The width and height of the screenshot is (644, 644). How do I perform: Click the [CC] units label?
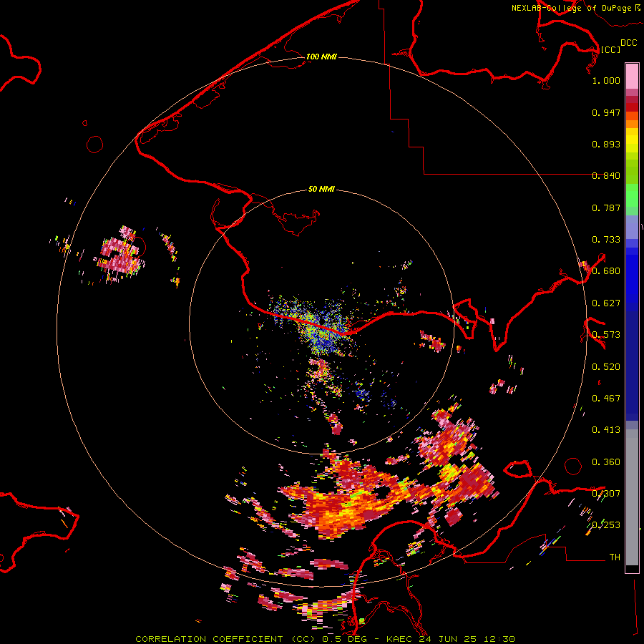pyautogui.click(x=610, y=49)
